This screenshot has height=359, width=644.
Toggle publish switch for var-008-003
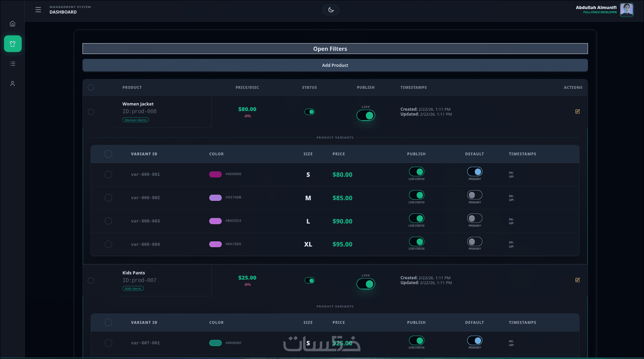pyautogui.click(x=416, y=218)
